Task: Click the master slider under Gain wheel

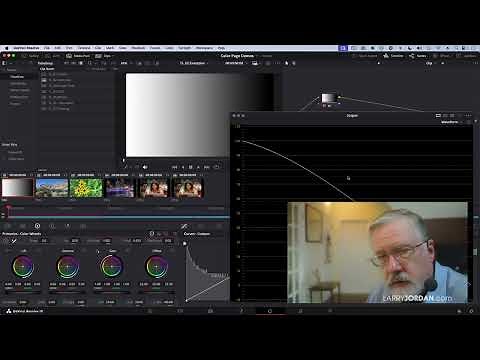Action: point(112,292)
